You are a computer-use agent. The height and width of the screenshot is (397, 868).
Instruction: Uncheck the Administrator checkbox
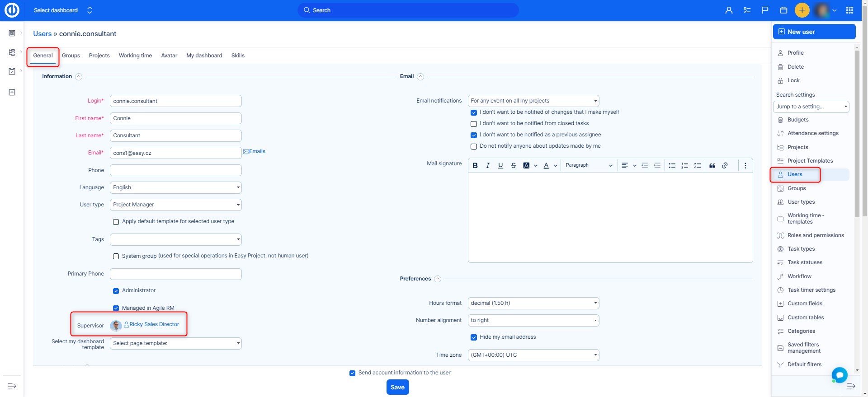(x=116, y=291)
